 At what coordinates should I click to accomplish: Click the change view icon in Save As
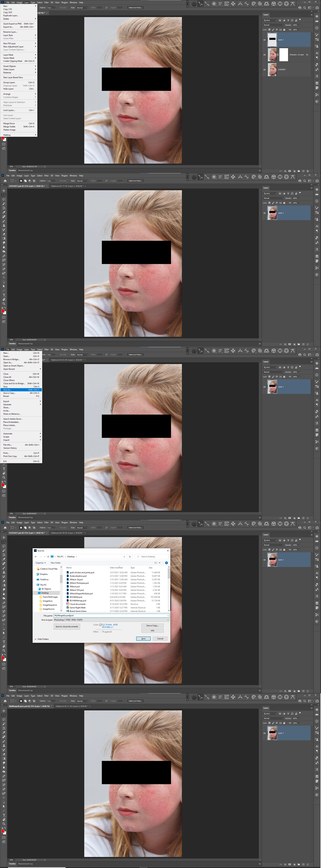click(156, 563)
